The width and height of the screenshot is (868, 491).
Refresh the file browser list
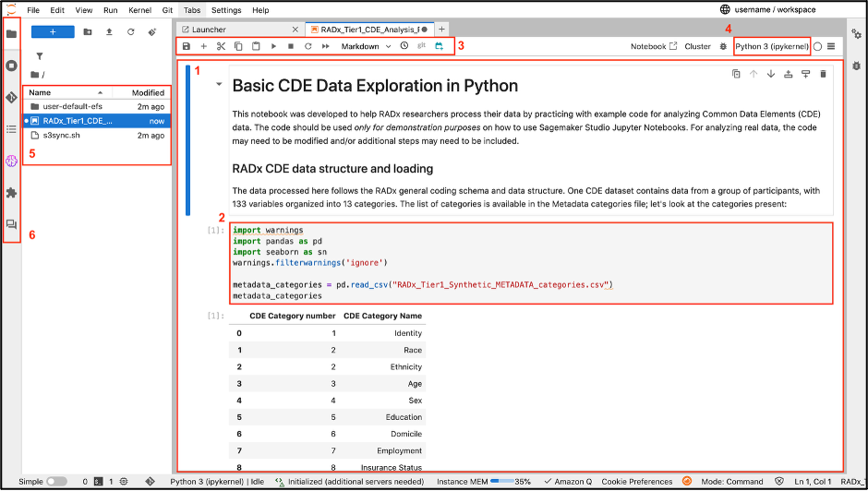[x=130, y=32]
